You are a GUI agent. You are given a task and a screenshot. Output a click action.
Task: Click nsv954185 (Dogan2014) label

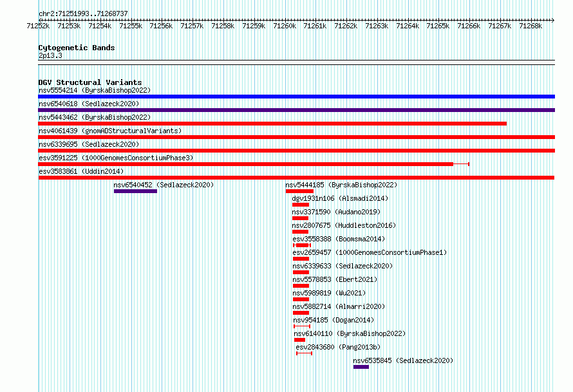coord(333,320)
